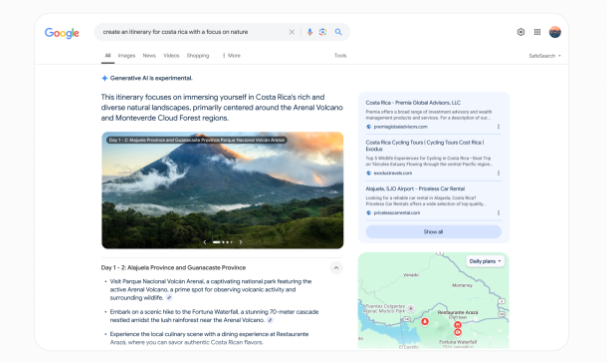Viewport: 607px width, 363px height.
Task: Collapse the Day 1 - 2 section
Action: (x=336, y=268)
